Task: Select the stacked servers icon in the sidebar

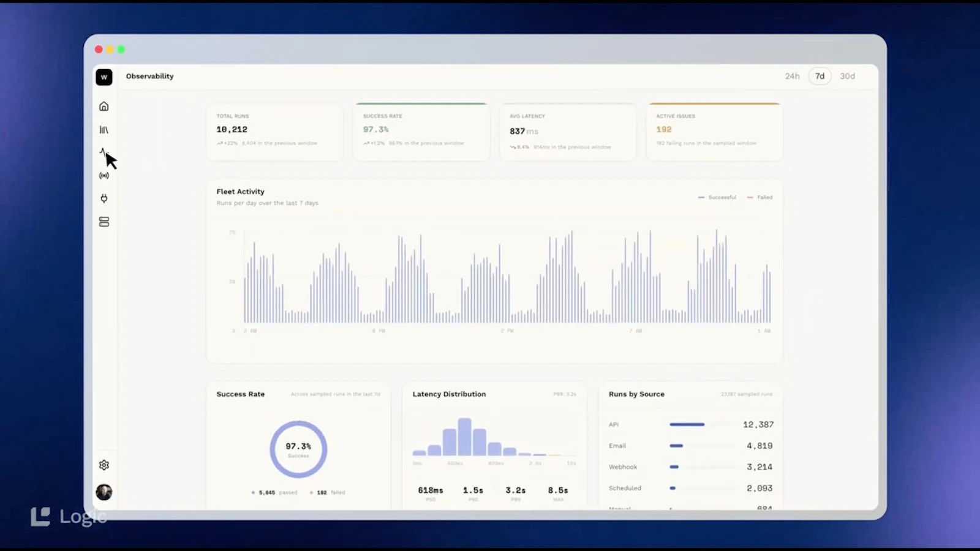Action: (104, 222)
